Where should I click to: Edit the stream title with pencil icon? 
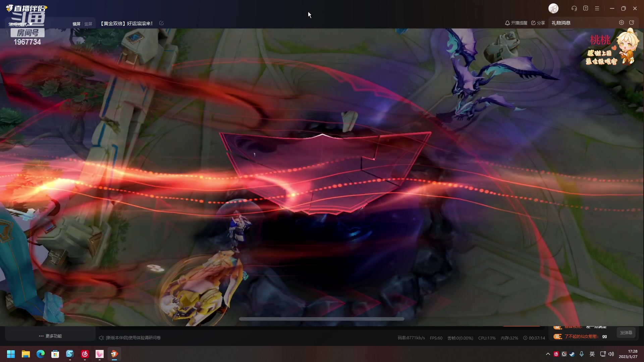coord(161,23)
